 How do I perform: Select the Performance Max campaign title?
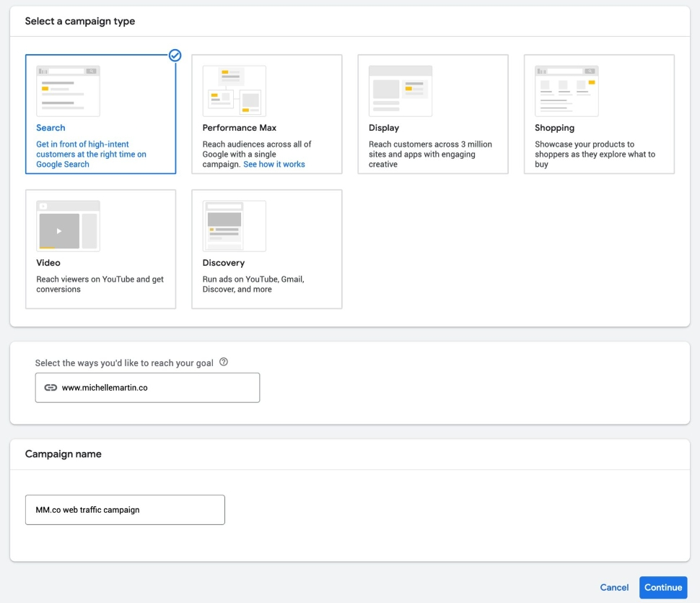[x=239, y=128]
